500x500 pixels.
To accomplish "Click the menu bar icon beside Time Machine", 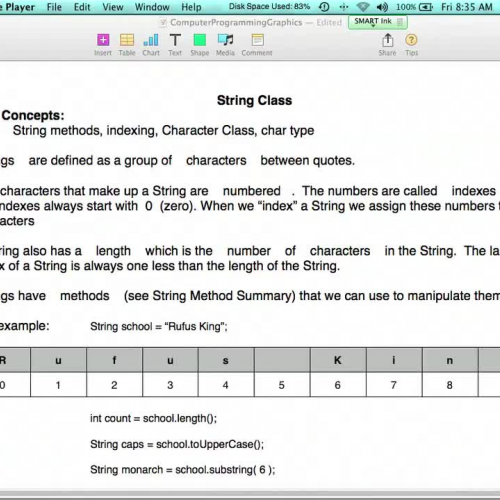I will (x=344, y=7).
